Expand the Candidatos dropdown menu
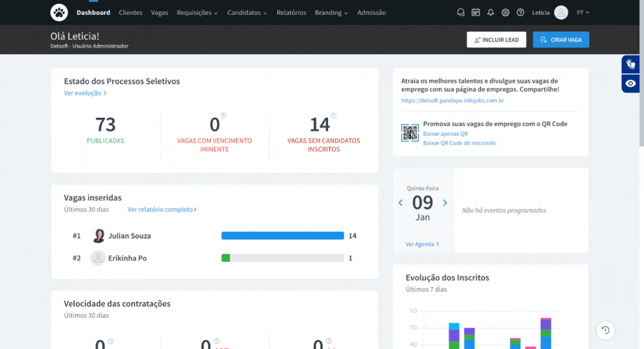644x349 pixels. click(247, 13)
